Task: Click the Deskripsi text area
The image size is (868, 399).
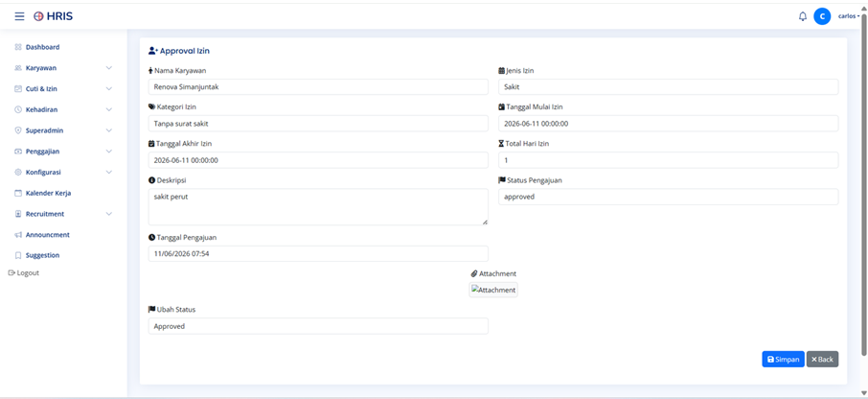Action: pos(318,207)
